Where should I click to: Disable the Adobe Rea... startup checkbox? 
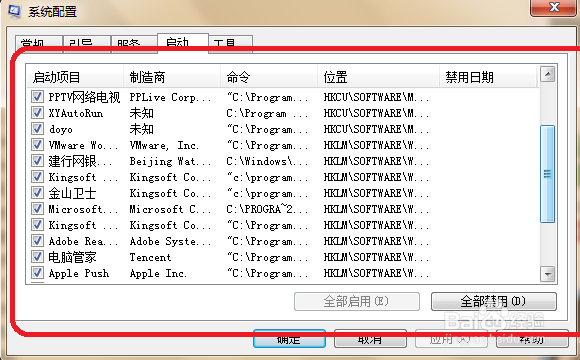coord(37,241)
